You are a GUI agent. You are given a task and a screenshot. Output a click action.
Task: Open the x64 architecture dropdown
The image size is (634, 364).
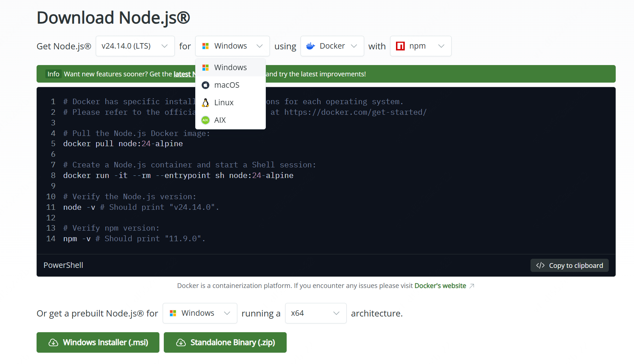point(315,313)
